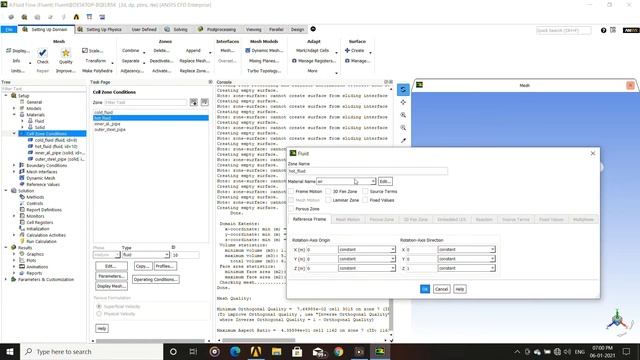The height and width of the screenshot is (360, 640).
Task: Click the Display Mesh button in Task Page
Action: pyautogui.click(x=111, y=286)
